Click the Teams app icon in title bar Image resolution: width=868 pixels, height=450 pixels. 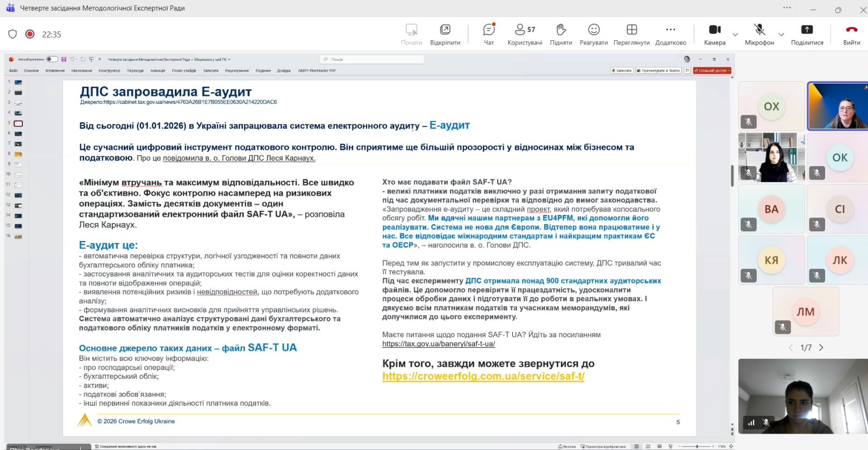pos(10,8)
